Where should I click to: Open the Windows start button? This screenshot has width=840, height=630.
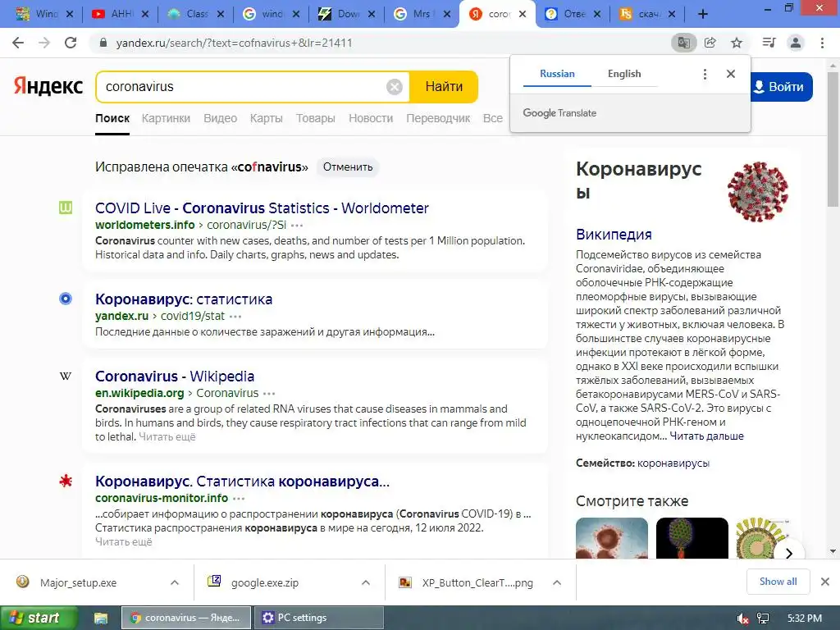(39, 619)
